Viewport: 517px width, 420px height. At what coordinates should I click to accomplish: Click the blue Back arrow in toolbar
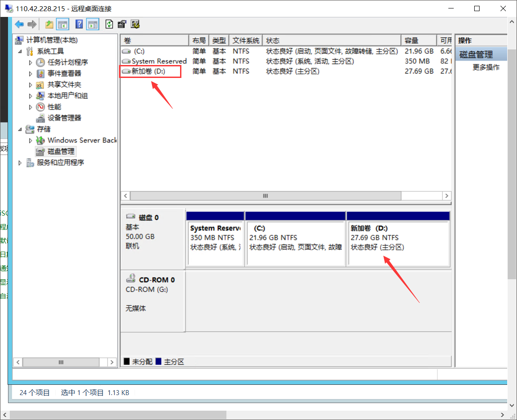(x=19, y=24)
